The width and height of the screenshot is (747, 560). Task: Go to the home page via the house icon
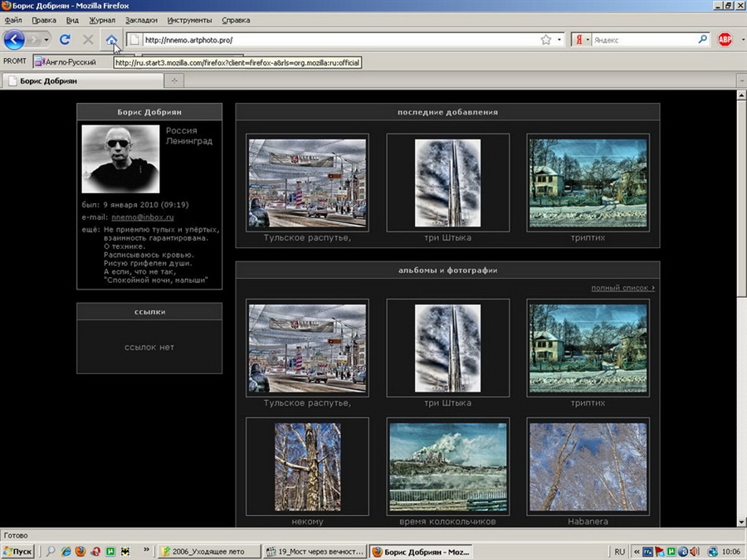(x=111, y=39)
